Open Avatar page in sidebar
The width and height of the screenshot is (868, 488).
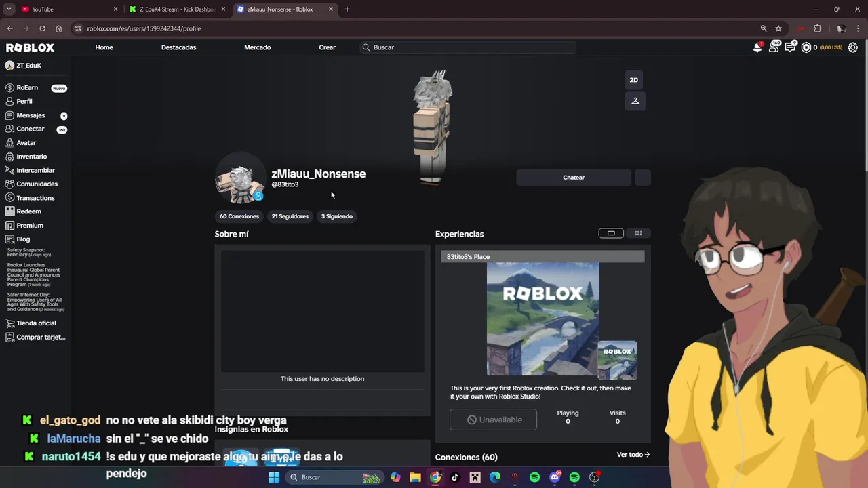pyautogui.click(x=26, y=143)
